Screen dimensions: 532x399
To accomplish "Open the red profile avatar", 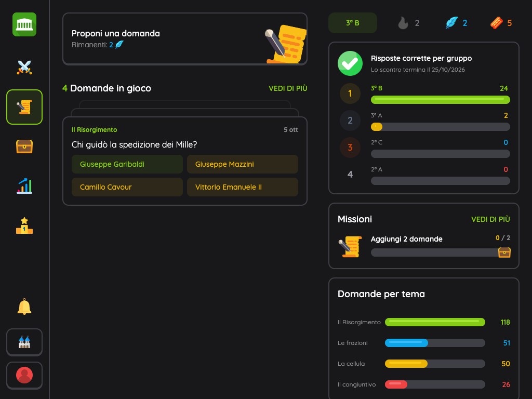I will pos(24,375).
